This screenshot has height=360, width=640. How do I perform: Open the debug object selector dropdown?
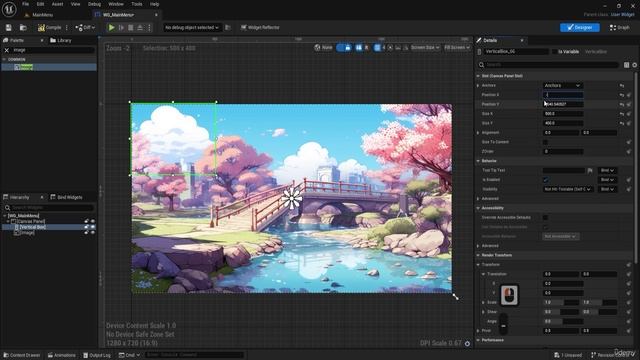click(x=192, y=27)
